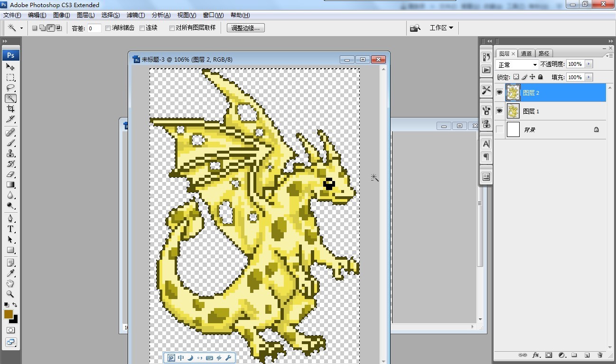The height and width of the screenshot is (364, 616).
Task: Switch to the 路径 tab
Action: tap(544, 54)
